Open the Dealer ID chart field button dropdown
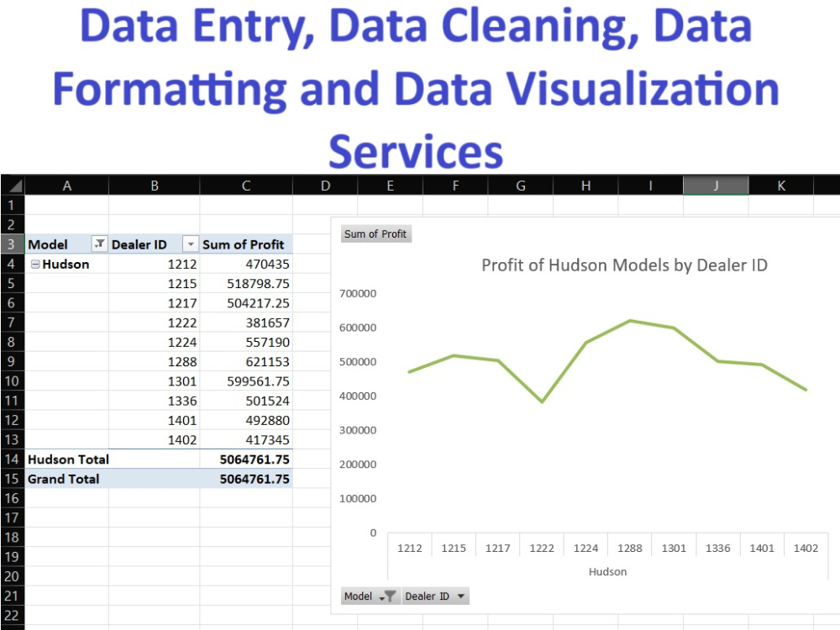 click(x=460, y=596)
